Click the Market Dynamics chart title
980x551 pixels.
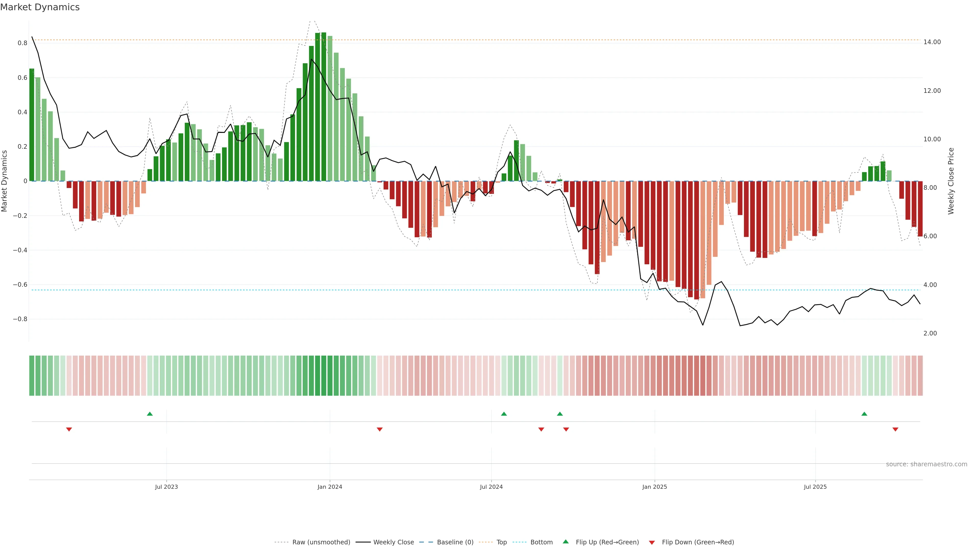click(40, 7)
